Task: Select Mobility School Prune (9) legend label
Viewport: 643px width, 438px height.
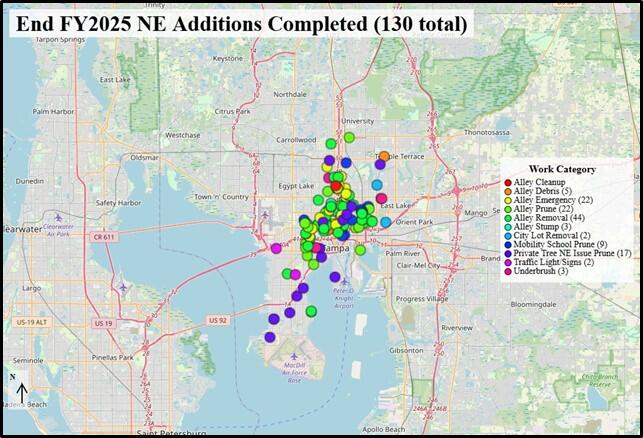Action: 561,244
